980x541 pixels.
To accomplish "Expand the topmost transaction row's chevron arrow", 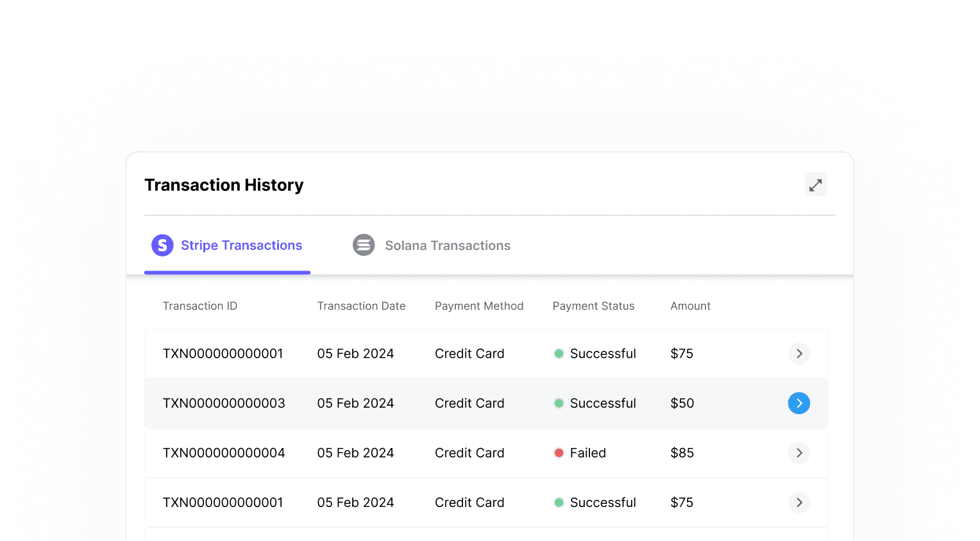I will click(x=798, y=354).
